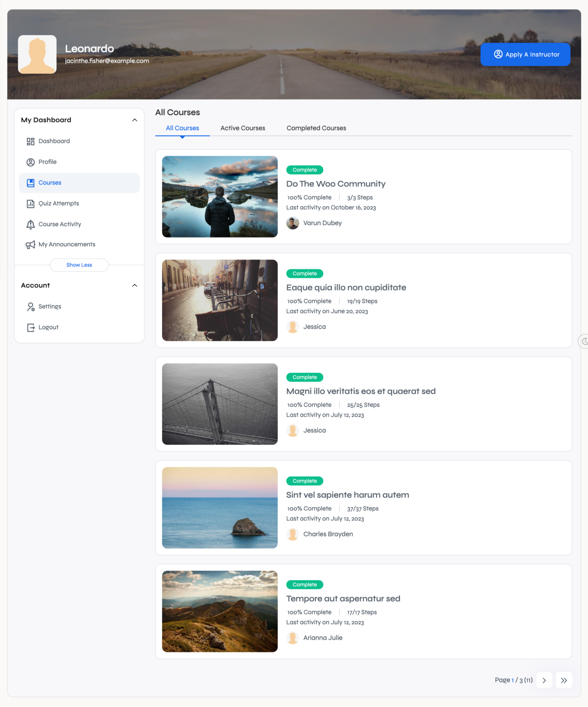Select the Course Activity bell icon
Viewport: 588px width, 707px height.
pyautogui.click(x=30, y=224)
